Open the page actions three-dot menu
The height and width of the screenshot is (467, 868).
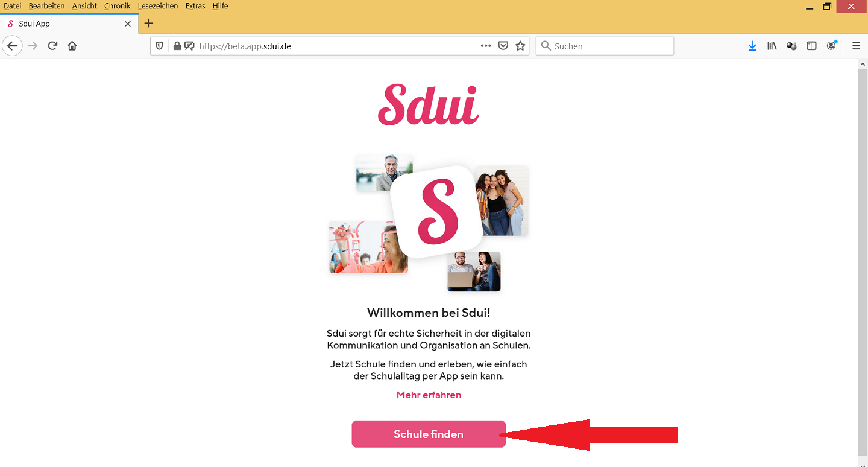(486, 46)
